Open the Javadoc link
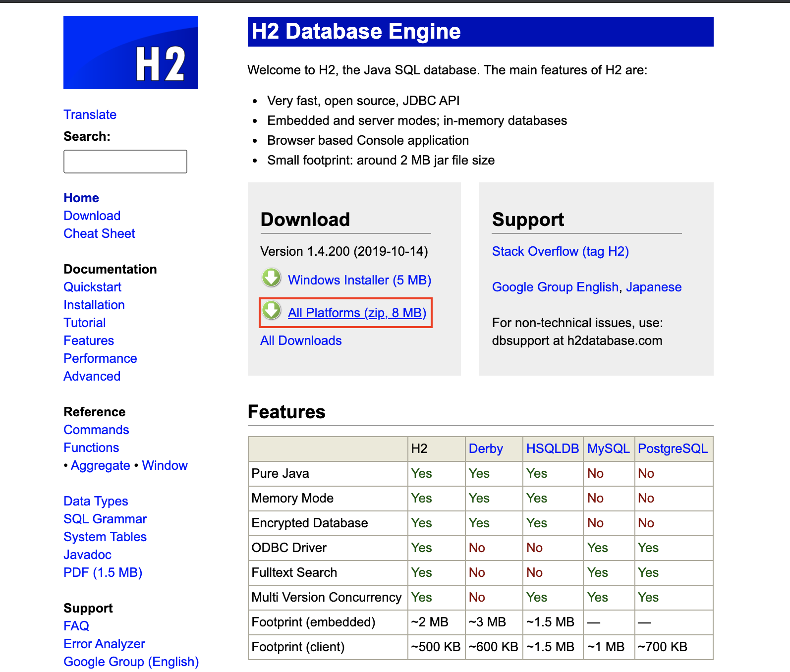This screenshot has width=790, height=672. coord(87,555)
